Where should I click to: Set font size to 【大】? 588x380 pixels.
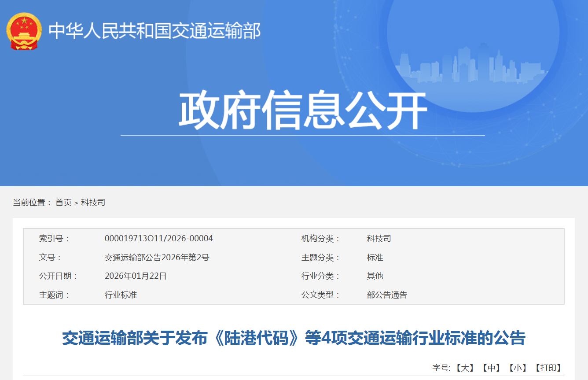pyautogui.click(x=464, y=368)
